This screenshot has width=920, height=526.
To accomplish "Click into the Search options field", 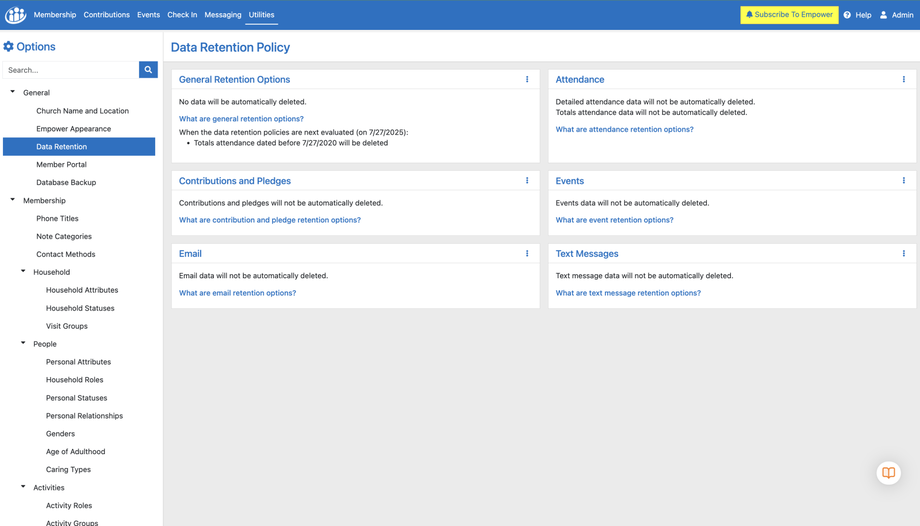I will [x=71, y=70].
